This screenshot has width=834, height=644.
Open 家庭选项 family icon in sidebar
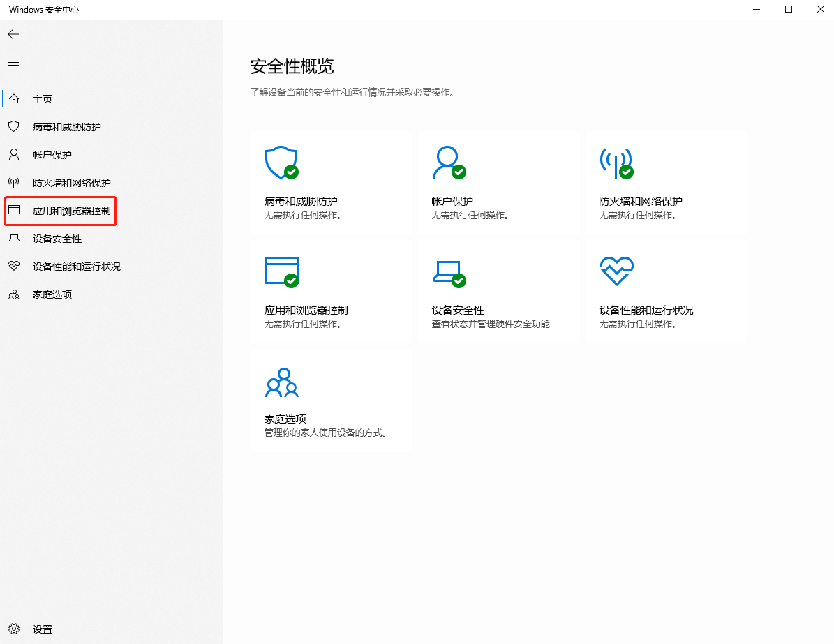tap(14, 294)
